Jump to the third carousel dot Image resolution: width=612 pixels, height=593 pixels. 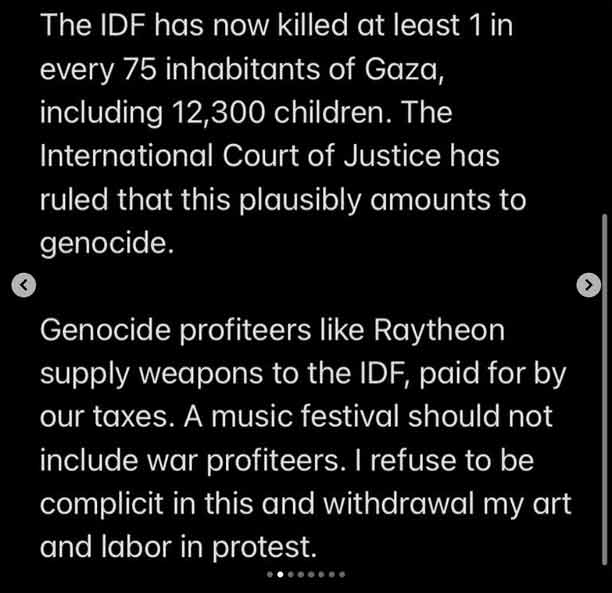(x=290, y=574)
